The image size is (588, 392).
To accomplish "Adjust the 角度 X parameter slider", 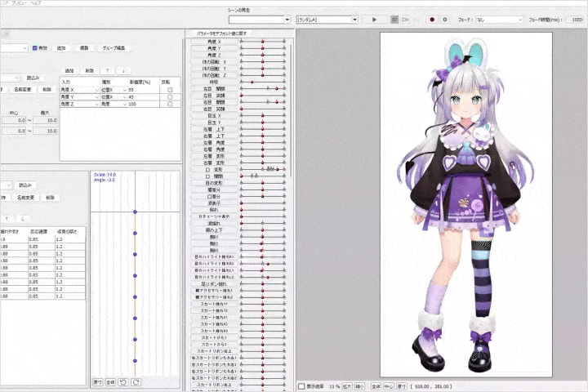I will (x=262, y=42).
